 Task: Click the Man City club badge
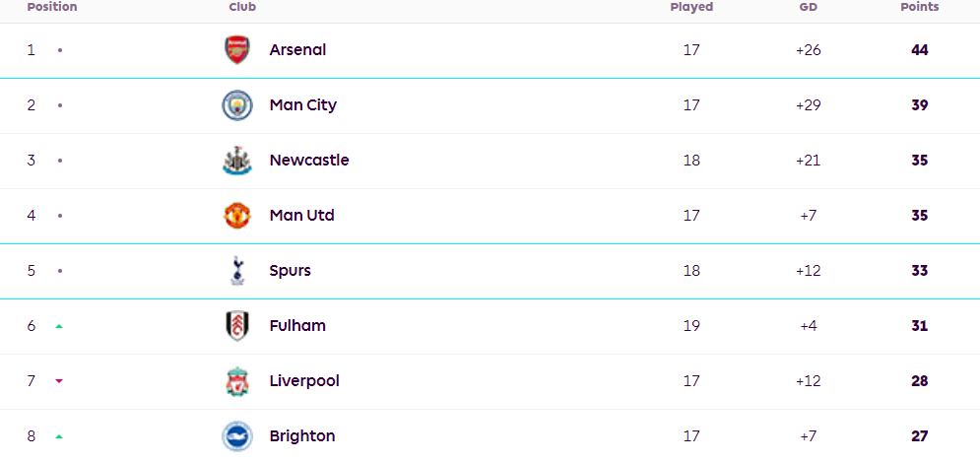click(237, 105)
